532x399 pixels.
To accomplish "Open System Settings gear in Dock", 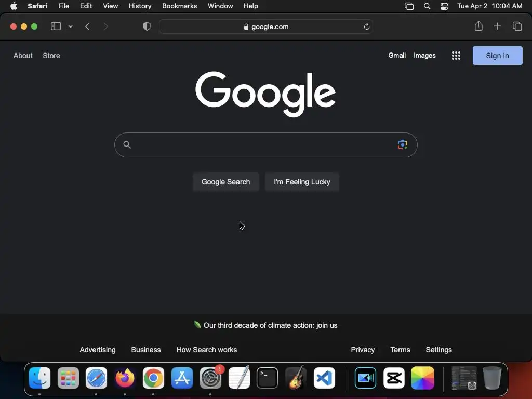I will pos(211,378).
